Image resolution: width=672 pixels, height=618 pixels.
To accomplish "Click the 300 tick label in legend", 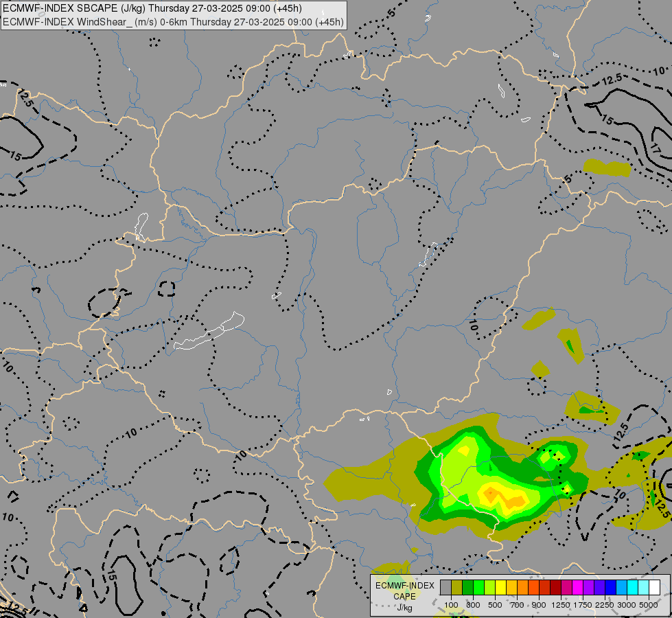I will [x=473, y=605].
